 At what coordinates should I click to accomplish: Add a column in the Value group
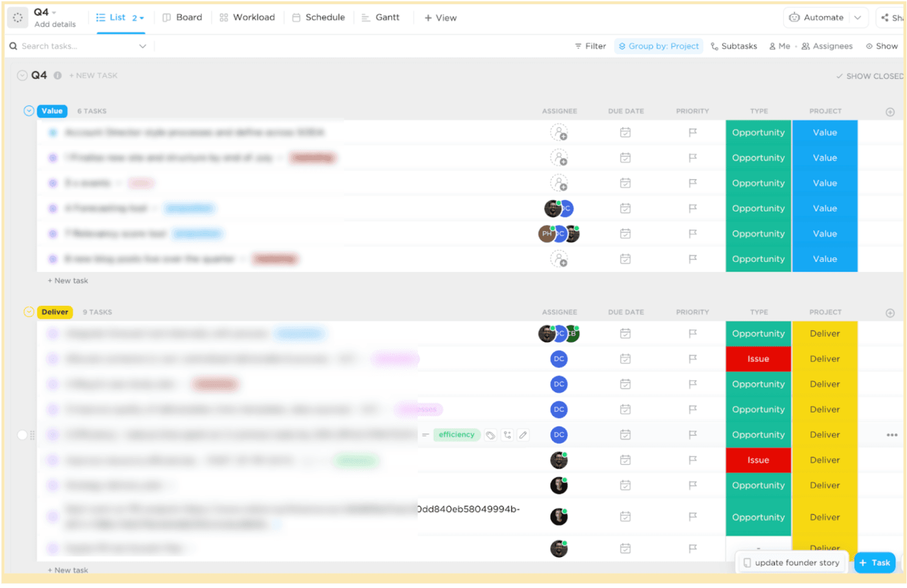(890, 112)
